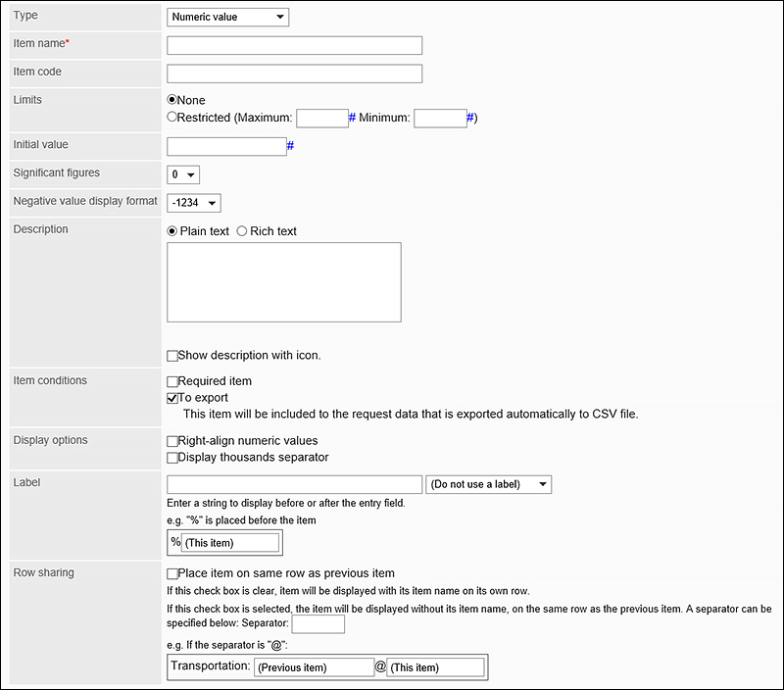Click the Row sharing label

pos(43,573)
